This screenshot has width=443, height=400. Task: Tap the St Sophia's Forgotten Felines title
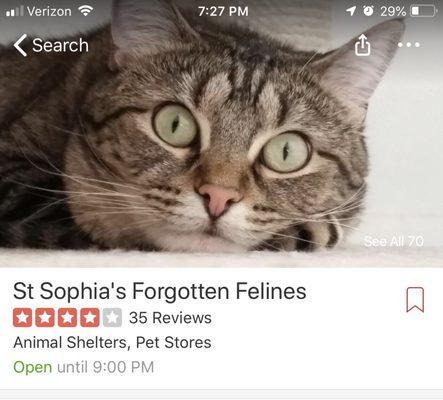coord(160,291)
